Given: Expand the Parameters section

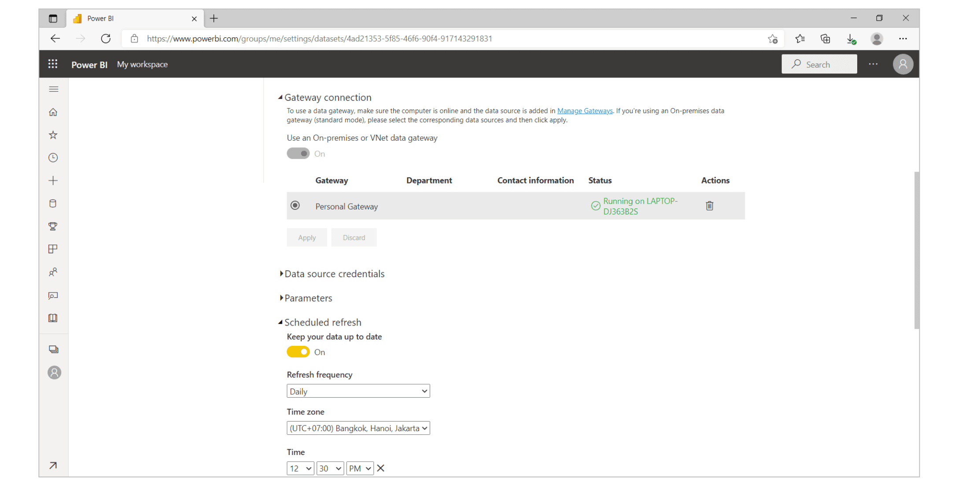Looking at the screenshot, I should tap(308, 298).
